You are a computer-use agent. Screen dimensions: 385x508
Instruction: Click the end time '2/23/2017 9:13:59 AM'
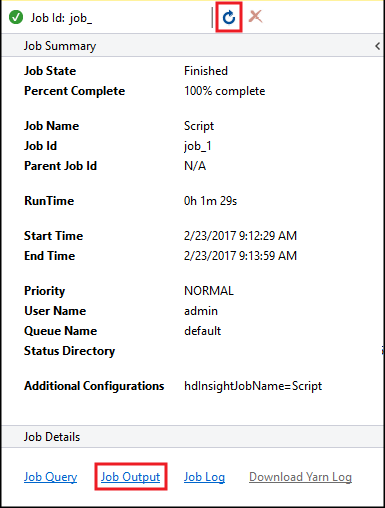pyautogui.click(x=240, y=256)
